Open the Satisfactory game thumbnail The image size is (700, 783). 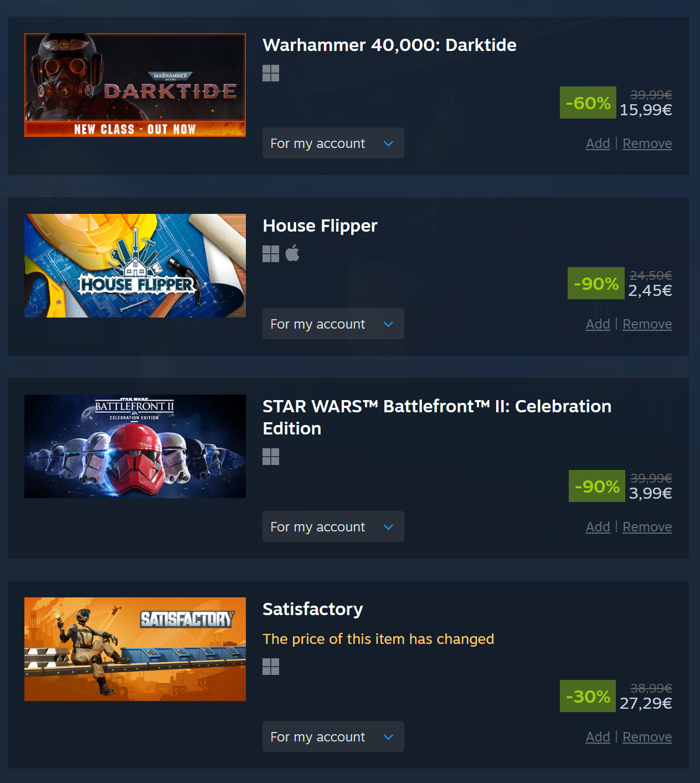click(135, 649)
